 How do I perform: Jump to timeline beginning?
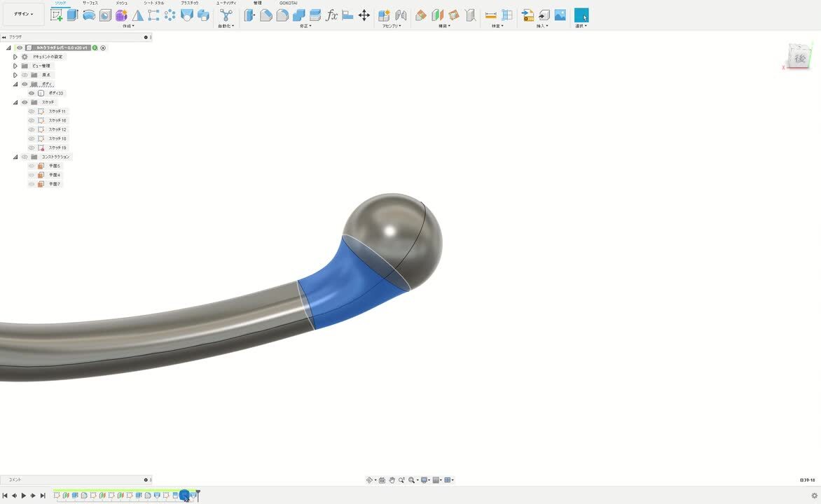(x=5, y=496)
